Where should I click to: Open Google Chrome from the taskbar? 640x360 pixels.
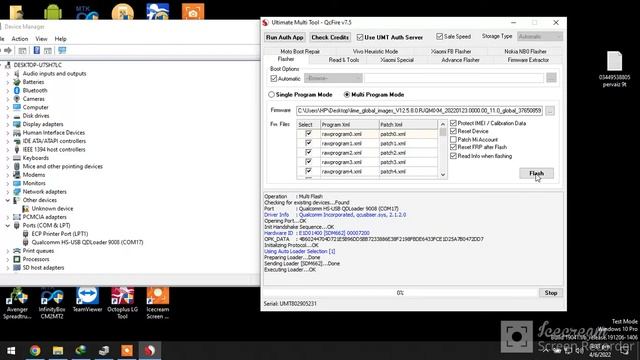click(x=35, y=351)
